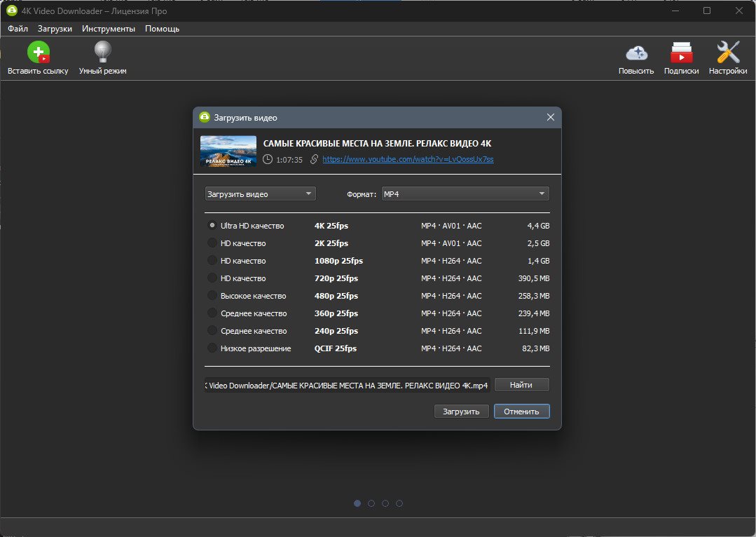Screen dimensions: 756x537
Task: Close the Загрузить видео dialog with X
Action: coord(551,117)
